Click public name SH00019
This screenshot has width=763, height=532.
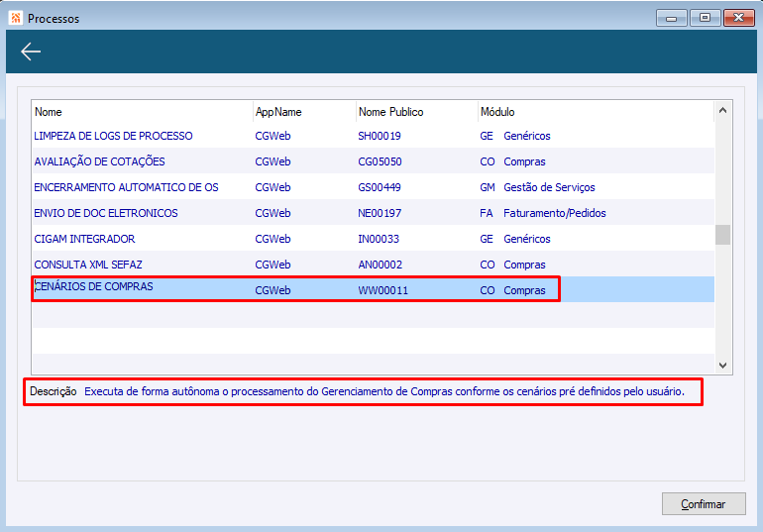(x=380, y=136)
